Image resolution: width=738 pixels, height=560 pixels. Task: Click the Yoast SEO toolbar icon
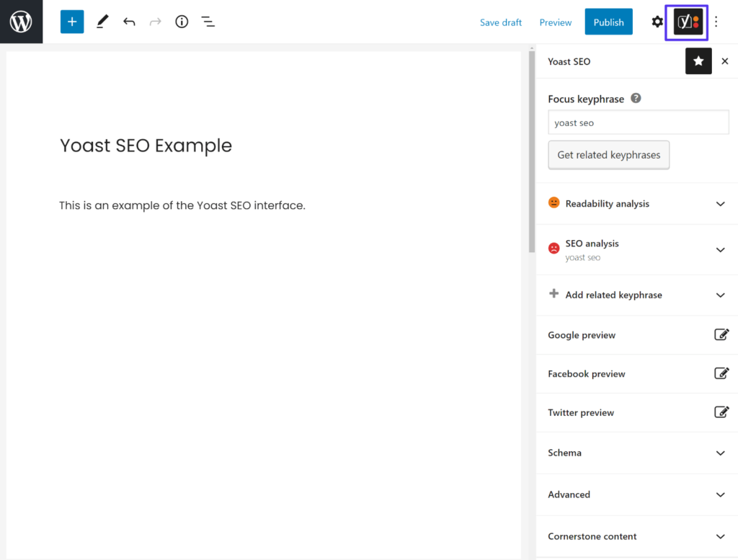coord(686,22)
